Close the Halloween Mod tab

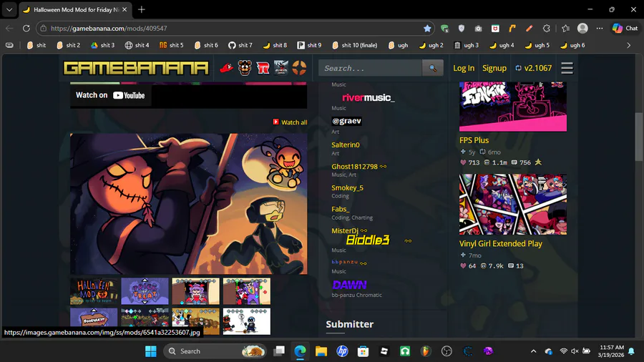coord(125,9)
